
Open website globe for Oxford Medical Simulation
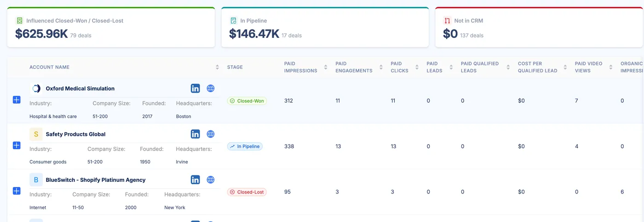[211, 88]
